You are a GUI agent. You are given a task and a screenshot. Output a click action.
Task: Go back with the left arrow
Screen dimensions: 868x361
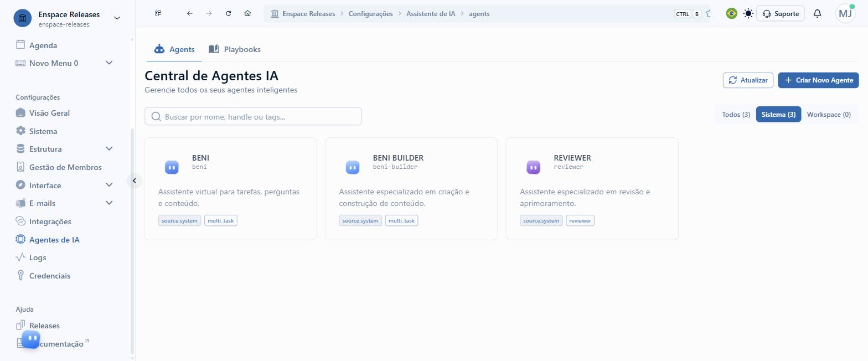190,13
